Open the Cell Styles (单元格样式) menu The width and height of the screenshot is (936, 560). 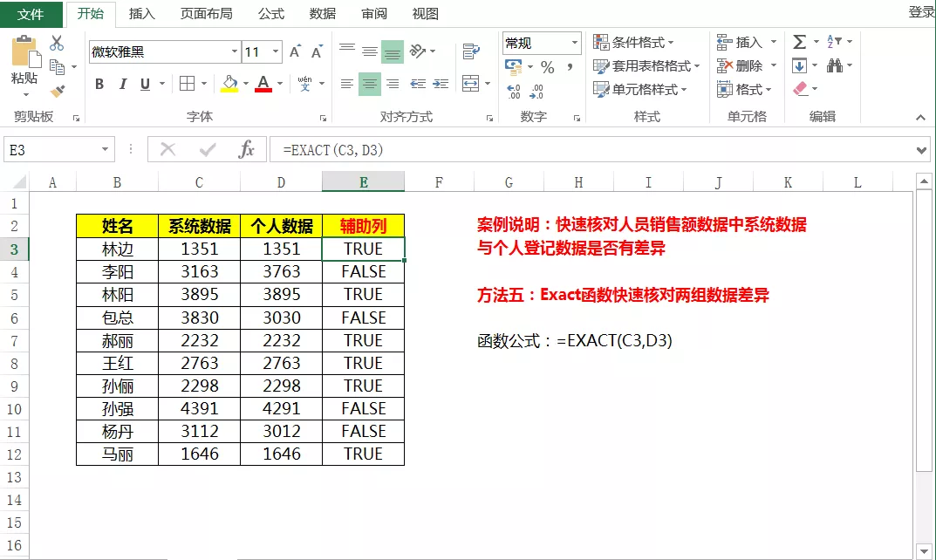click(x=639, y=90)
